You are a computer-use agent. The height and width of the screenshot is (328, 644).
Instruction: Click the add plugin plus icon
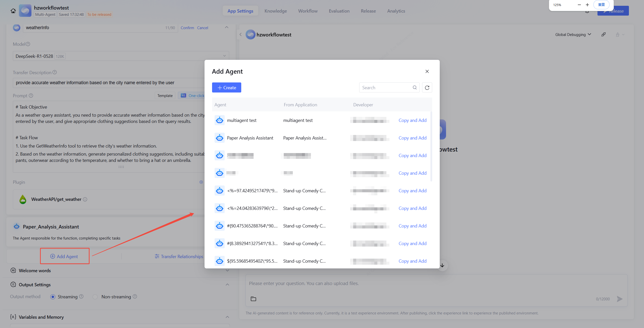pos(201,182)
